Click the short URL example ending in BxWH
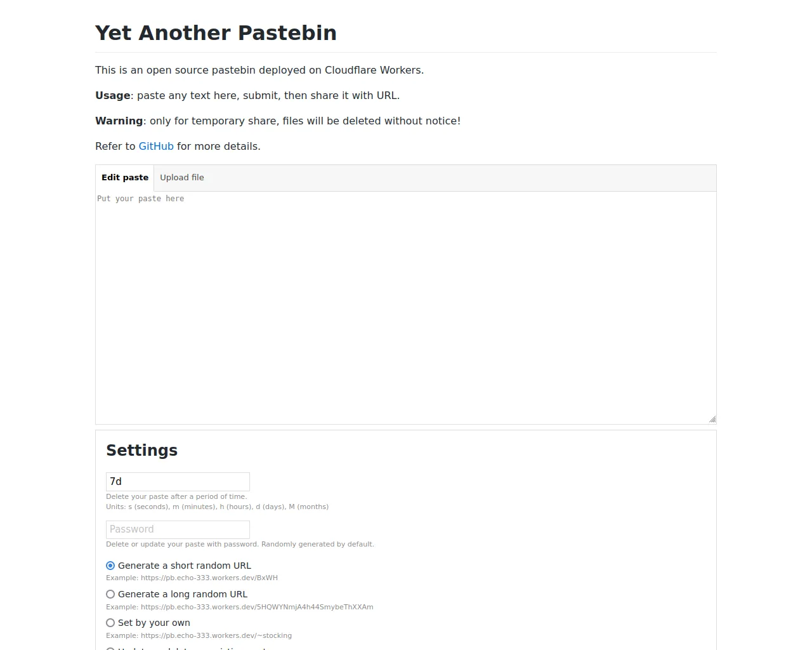The height and width of the screenshot is (650, 812). click(x=192, y=578)
